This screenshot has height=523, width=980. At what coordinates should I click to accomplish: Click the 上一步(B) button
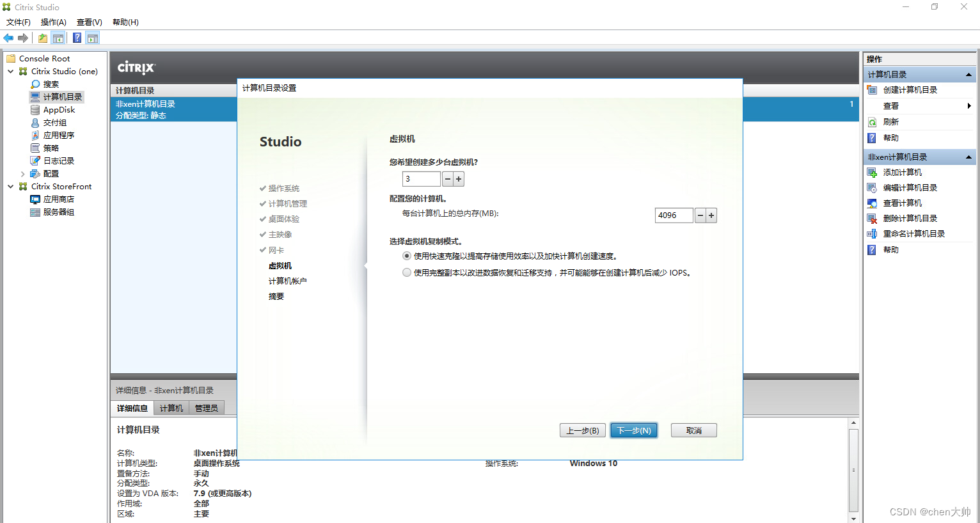pyautogui.click(x=583, y=430)
